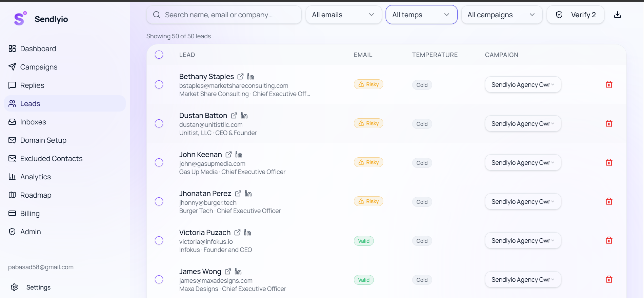Click the Risky badge for Bethany Staples
Viewport: 644px width, 298px height.
pyautogui.click(x=368, y=84)
